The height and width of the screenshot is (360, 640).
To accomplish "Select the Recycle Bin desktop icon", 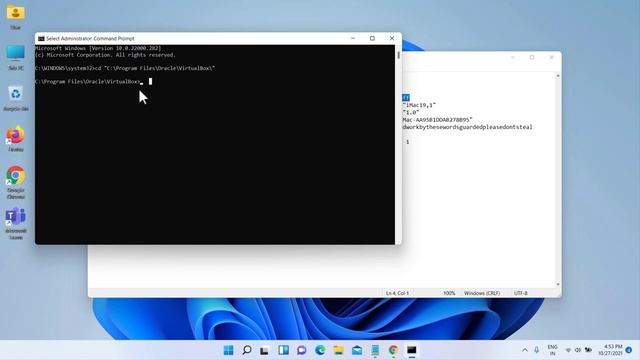I will tap(16, 98).
